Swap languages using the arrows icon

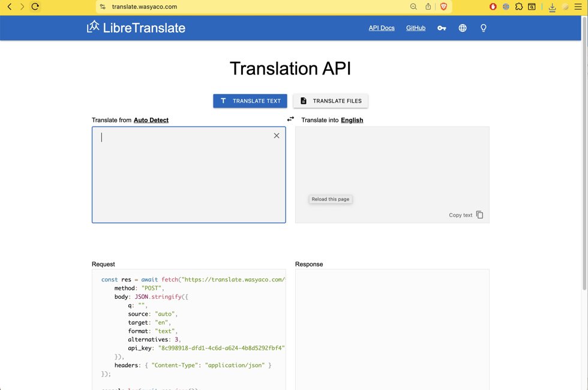290,119
